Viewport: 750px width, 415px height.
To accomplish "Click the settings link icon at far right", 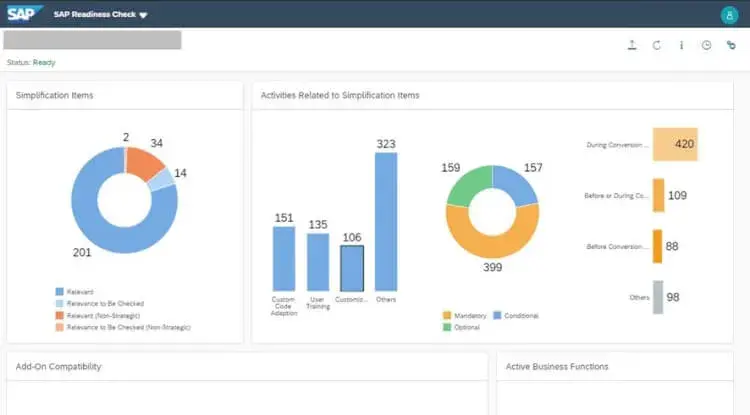I will [731, 45].
